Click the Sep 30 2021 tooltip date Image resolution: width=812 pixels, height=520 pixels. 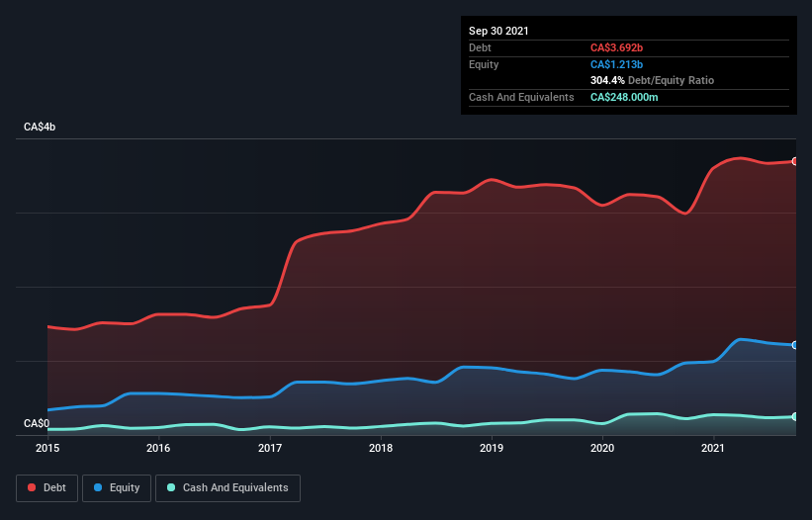click(498, 31)
